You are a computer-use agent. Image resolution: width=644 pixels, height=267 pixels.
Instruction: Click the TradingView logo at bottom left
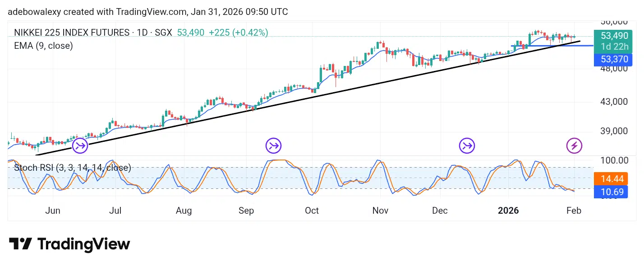(x=69, y=244)
